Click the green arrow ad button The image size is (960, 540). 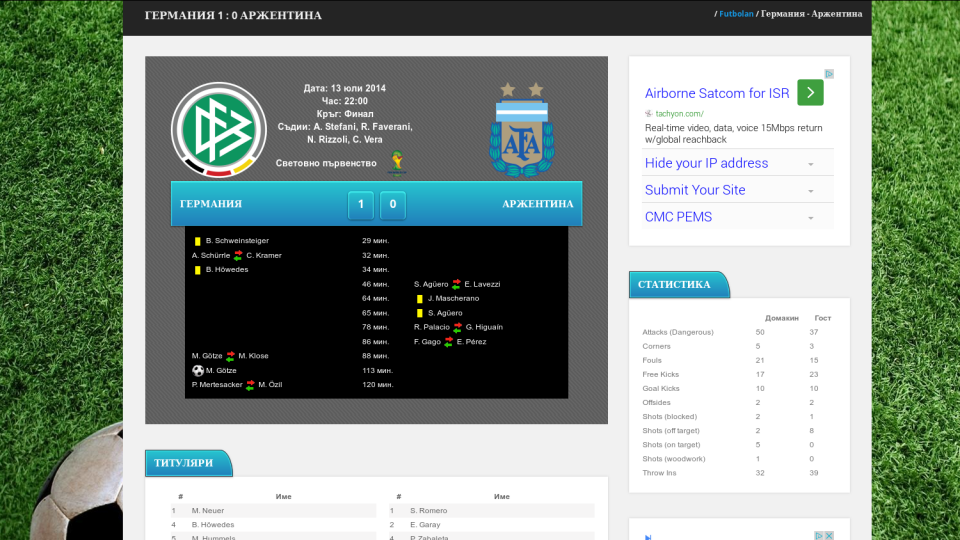[810, 92]
